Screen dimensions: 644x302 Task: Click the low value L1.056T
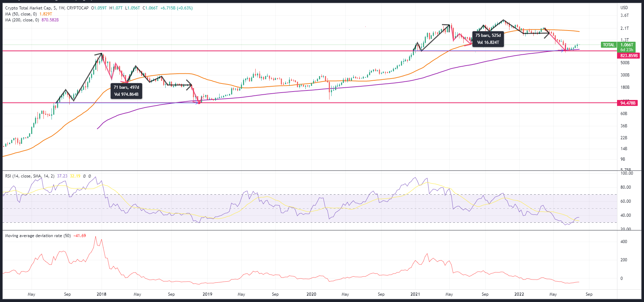coord(132,8)
